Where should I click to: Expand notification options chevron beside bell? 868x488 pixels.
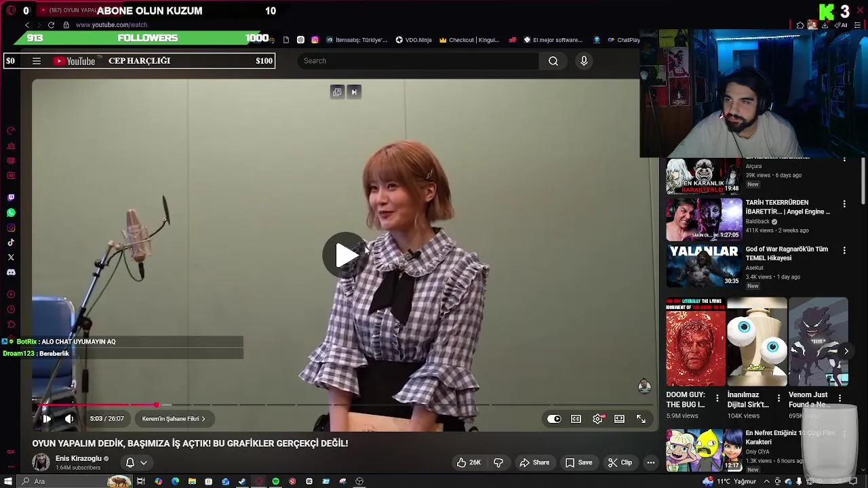(x=144, y=463)
